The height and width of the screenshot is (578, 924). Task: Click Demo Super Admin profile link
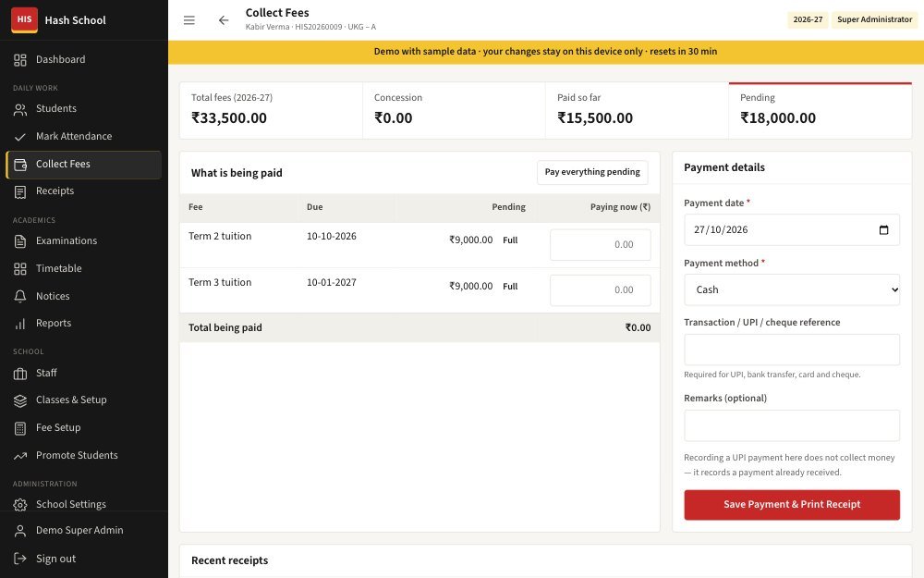click(84, 530)
